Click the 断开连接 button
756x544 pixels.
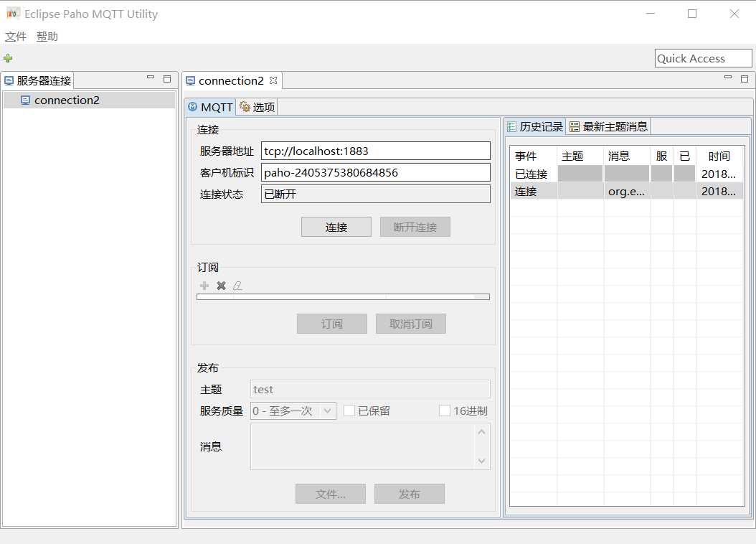coord(415,227)
